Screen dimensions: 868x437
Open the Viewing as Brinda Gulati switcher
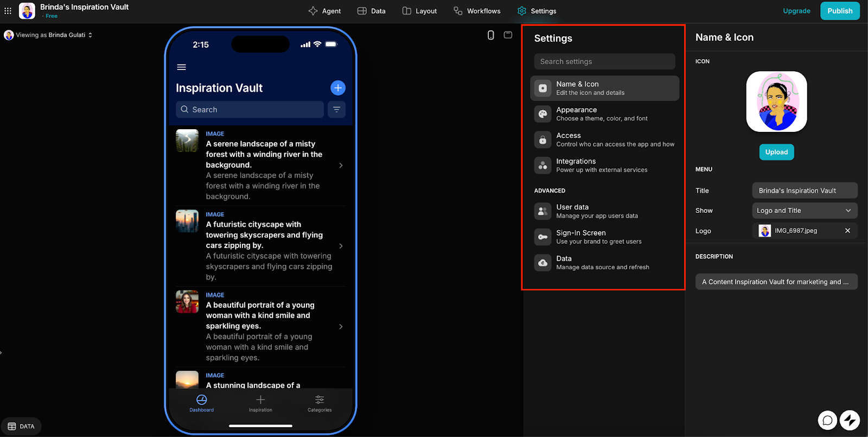48,35
